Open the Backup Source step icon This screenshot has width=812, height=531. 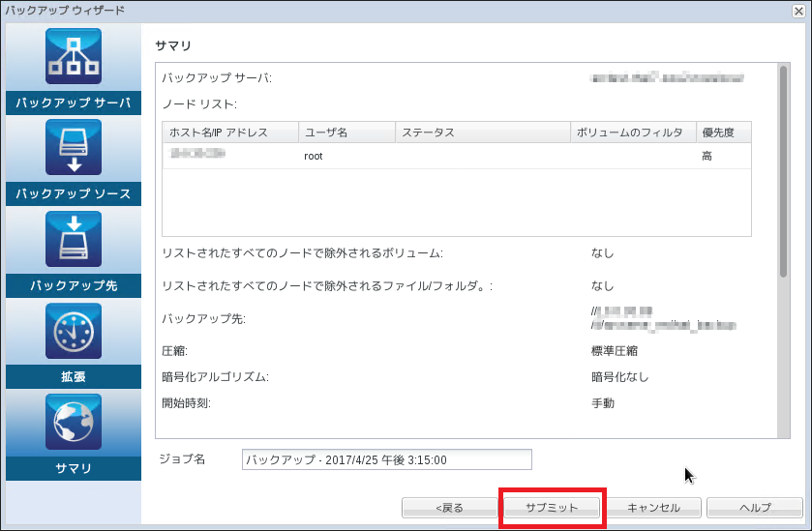point(73,147)
